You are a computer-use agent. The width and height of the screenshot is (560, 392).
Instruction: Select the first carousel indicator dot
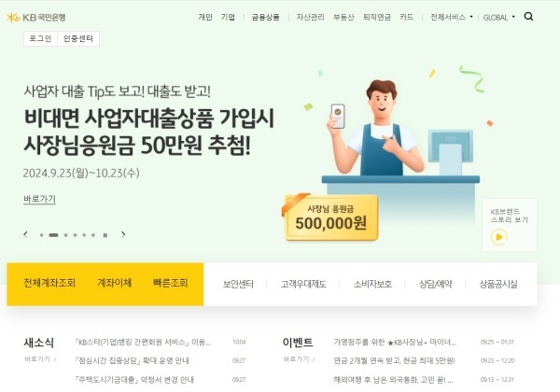pyautogui.click(x=41, y=235)
